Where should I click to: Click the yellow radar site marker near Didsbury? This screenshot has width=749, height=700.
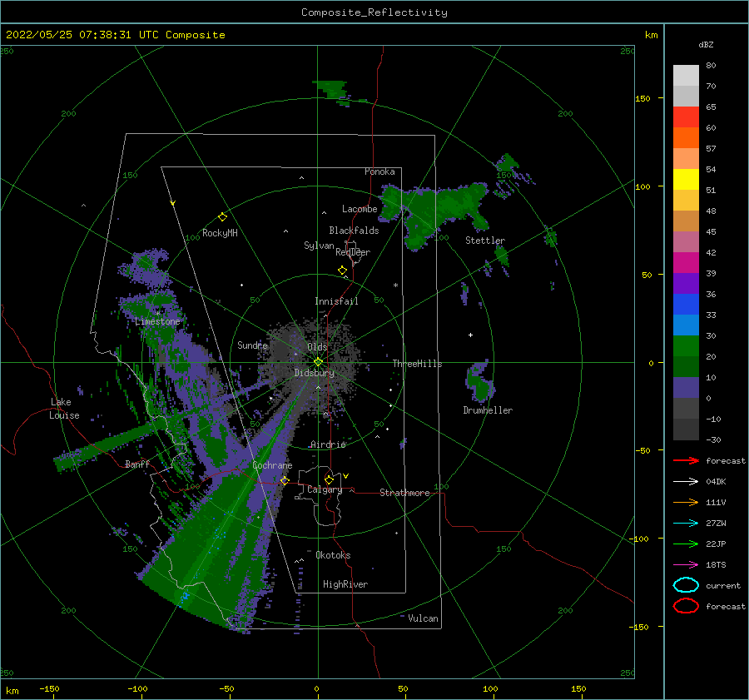(318, 362)
